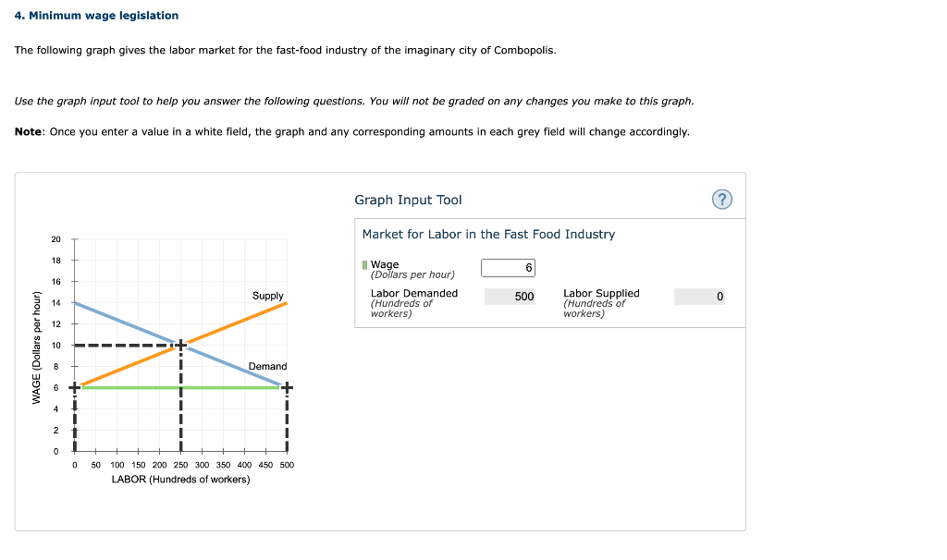Click the 250 tick label on labor axis
This screenshot has width=947, height=560.
pyautogui.click(x=180, y=465)
